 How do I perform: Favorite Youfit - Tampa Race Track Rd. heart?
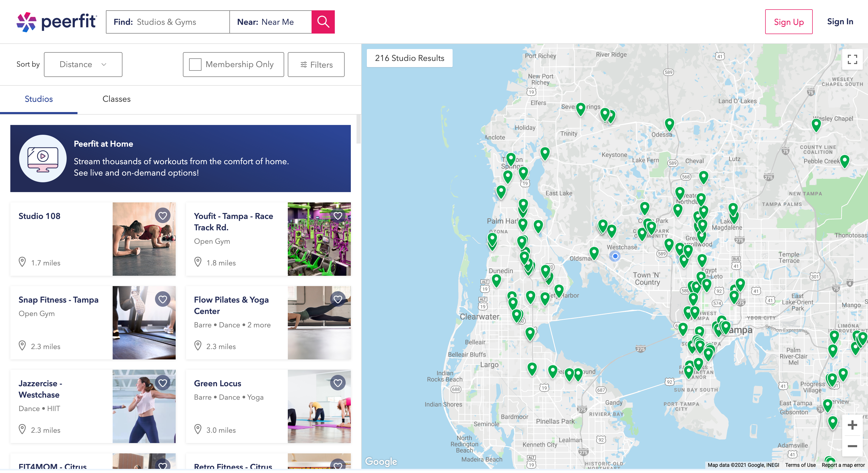pos(338,216)
